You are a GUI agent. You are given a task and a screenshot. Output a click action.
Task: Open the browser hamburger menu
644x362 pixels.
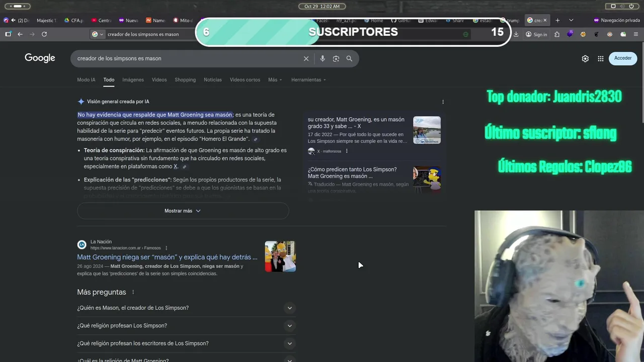click(636, 34)
